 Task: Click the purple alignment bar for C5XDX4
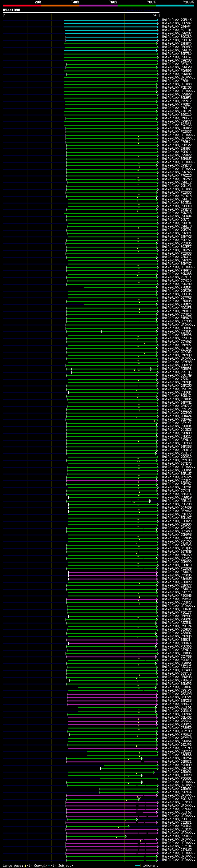click(x=112, y=481)
